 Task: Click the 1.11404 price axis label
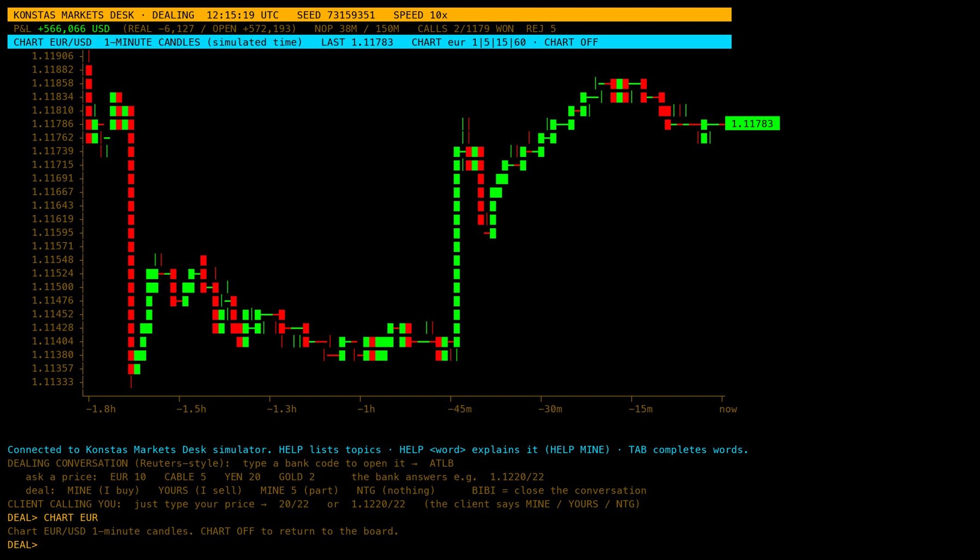pyautogui.click(x=52, y=341)
